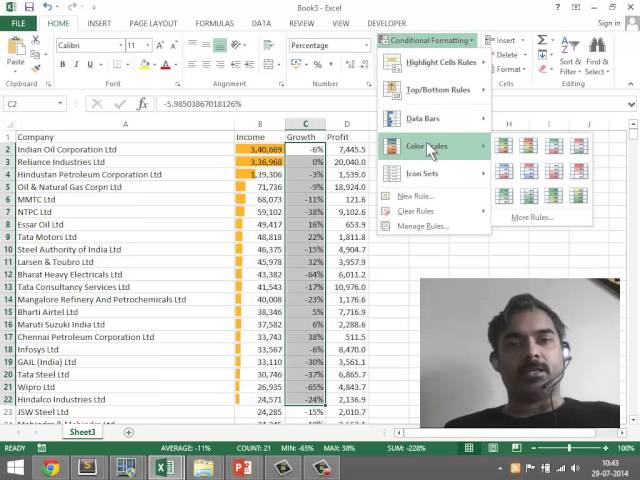Toggle Center alignment icon
Image resolution: width=640 pixels, height=480 pixels.
pyautogui.click(x=206, y=64)
